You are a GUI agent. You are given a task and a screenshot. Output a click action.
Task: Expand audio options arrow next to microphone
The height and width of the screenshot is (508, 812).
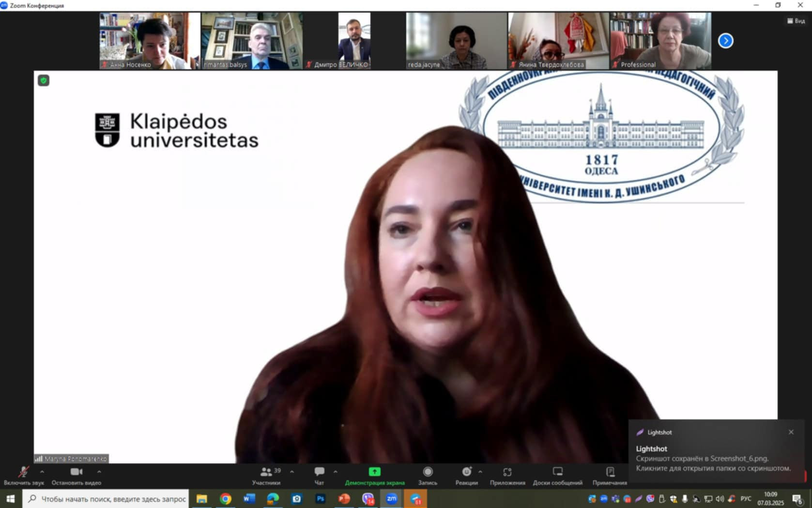42,472
